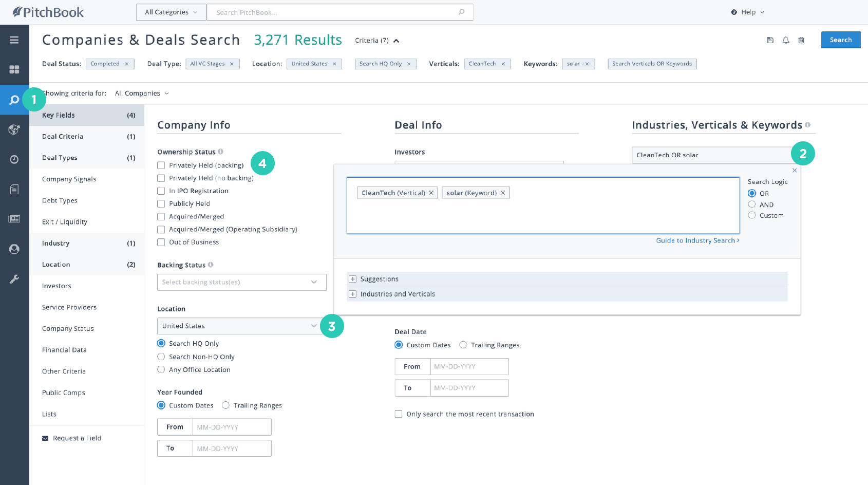
Task: Click the Request a Field envelope icon
Action: [45, 438]
